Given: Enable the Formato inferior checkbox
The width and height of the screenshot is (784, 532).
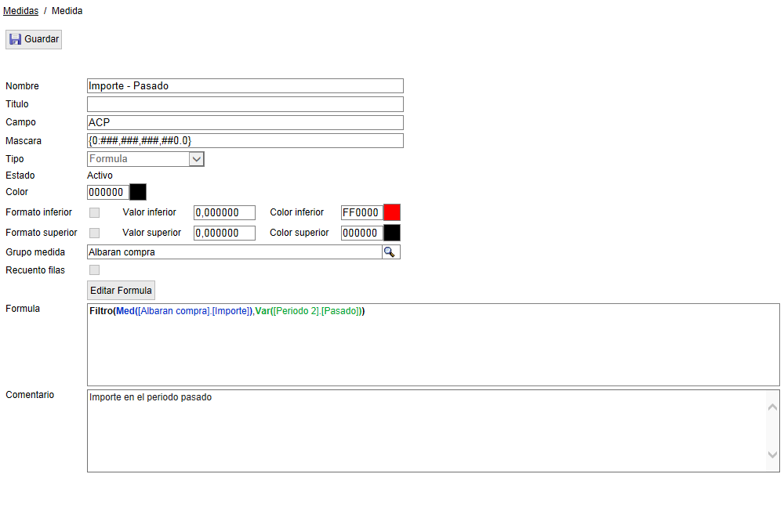Looking at the screenshot, I should [x=94, y=212].
